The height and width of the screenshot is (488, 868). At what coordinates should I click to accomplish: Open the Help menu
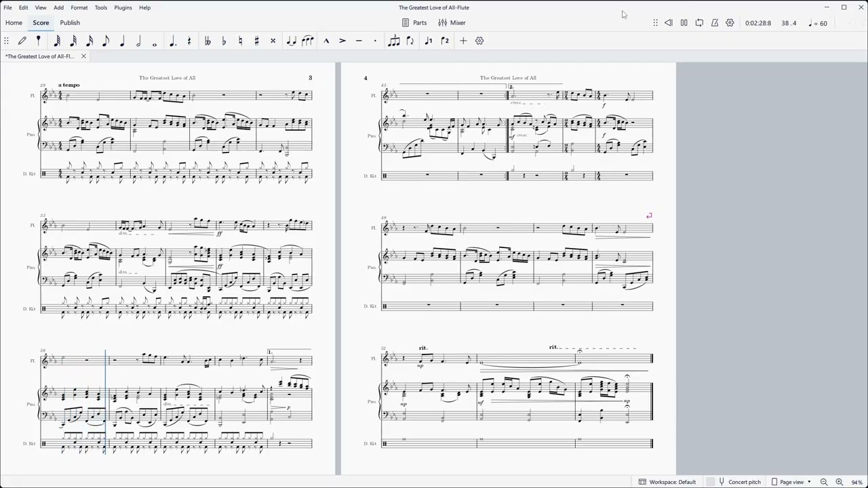(x=144, y=7)
